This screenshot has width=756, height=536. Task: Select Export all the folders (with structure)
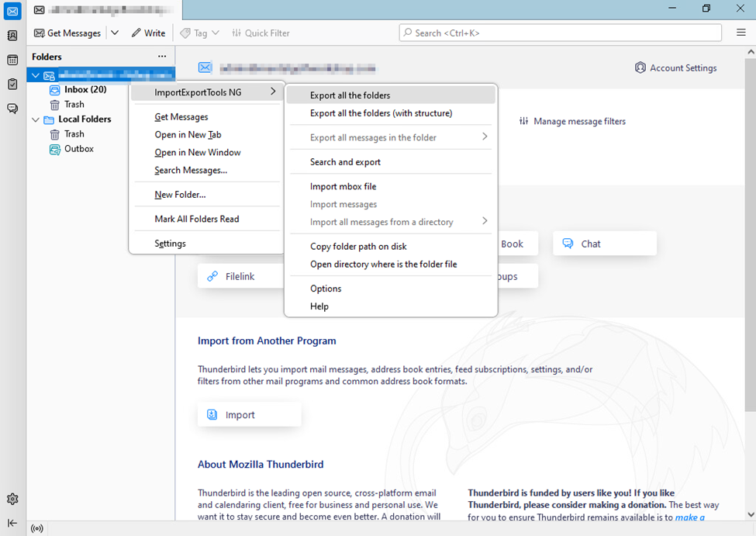pyautogui.click(x=391, y=113)
